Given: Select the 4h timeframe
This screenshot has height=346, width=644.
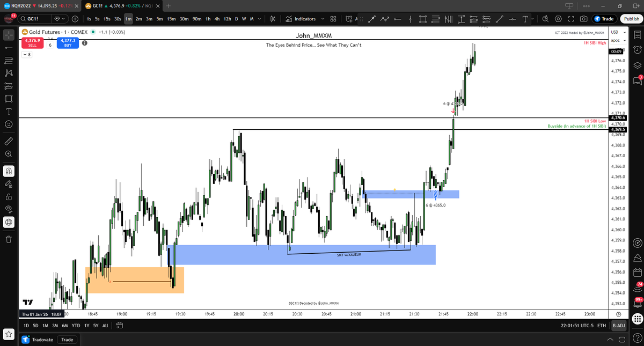Looking at the screenshot, I should 216,19.
